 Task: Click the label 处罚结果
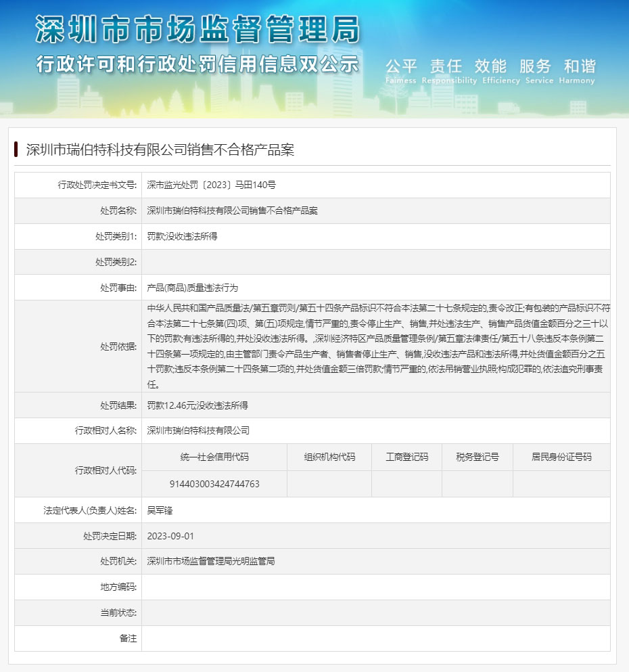pyautogui.click(x=118, y=405)
